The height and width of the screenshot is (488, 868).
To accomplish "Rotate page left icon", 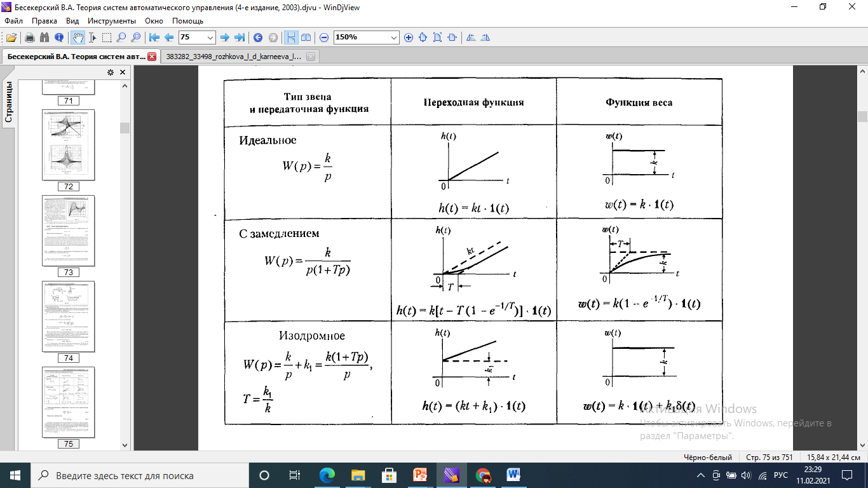I will pos(471,37).
